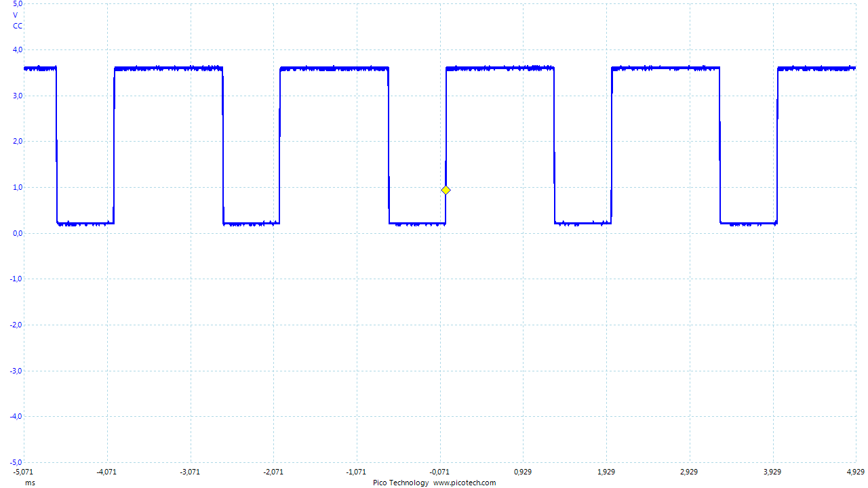Click the 4,0 voltage axis label

click(x=18, y=49)
